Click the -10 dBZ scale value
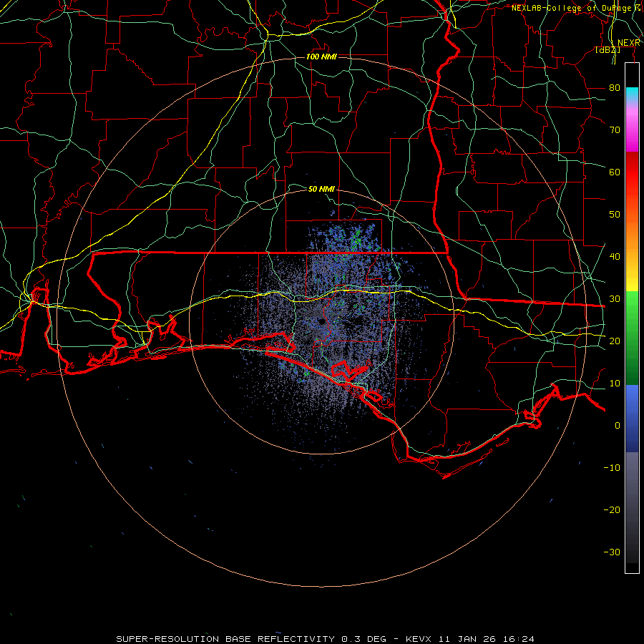The height and width of the screenshot is (644, 644). coord(612,467)
